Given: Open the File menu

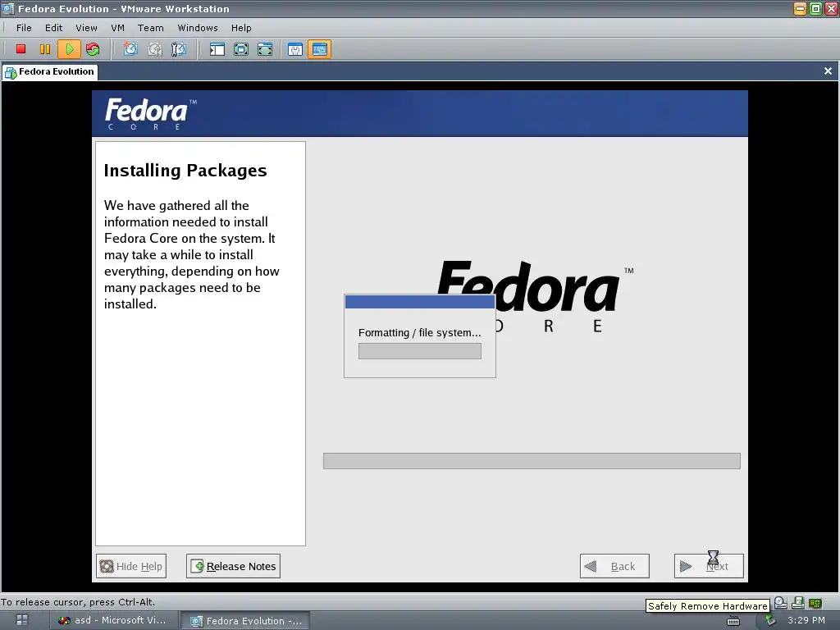Looking at the screenshot, I should coord(24,28).
